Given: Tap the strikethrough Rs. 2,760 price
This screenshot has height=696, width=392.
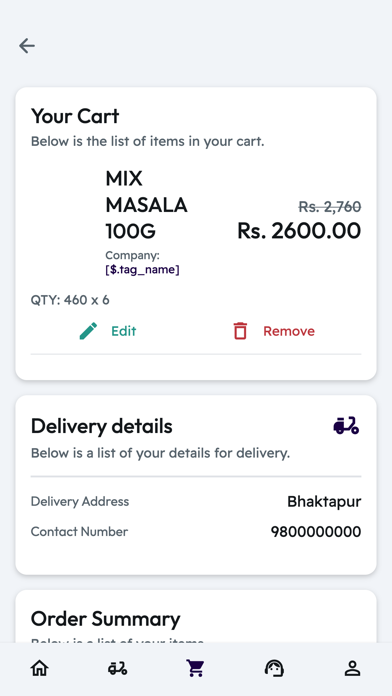Looking at the screenshot, I should pyautogui.click(x=329, y=206).
